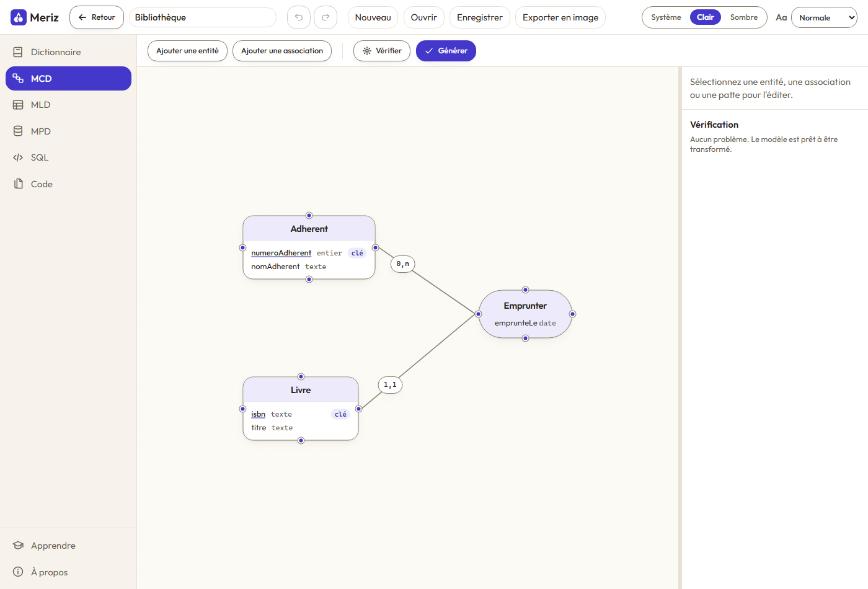Viewport: 868px width, 589px height.
Task: Switch theme to Sombre
Action: coord(743,17)
